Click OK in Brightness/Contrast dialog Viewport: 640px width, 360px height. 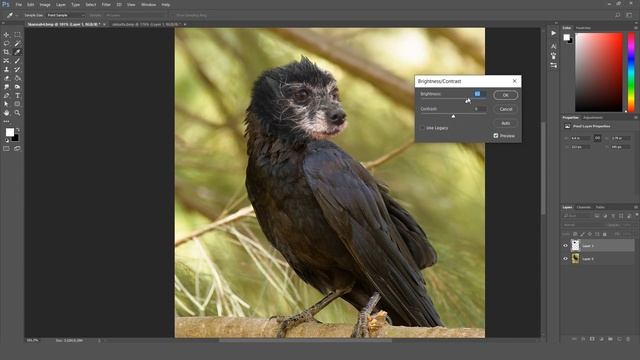pos(505,95)
